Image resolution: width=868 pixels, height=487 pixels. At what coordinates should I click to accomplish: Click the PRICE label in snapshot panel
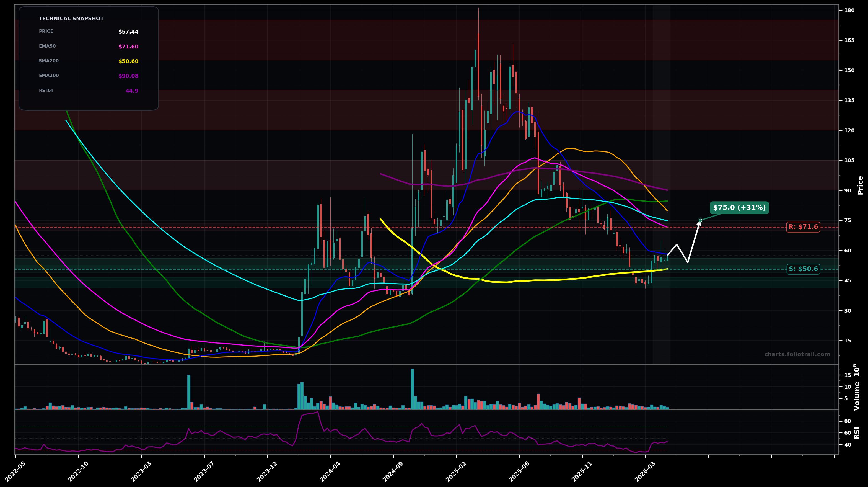46,31
